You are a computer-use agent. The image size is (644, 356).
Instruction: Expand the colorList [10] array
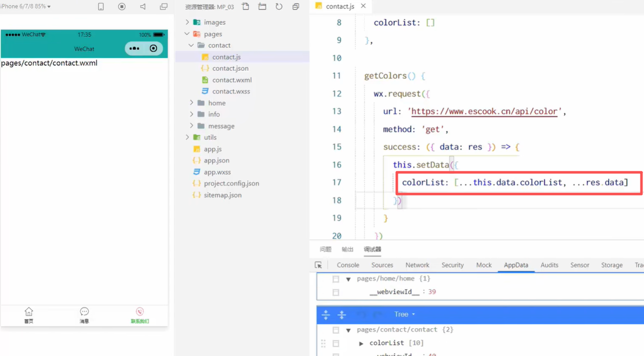click(361, 343)
